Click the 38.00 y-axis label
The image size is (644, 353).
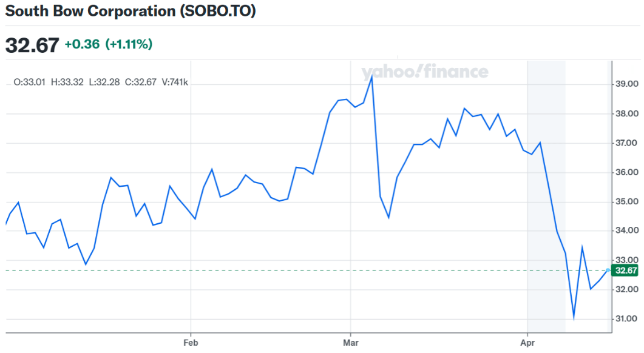pos(627,113)
